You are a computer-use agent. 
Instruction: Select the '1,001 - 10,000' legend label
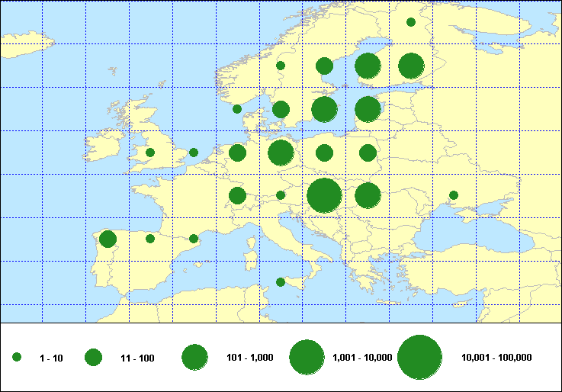tap(363, 357)
